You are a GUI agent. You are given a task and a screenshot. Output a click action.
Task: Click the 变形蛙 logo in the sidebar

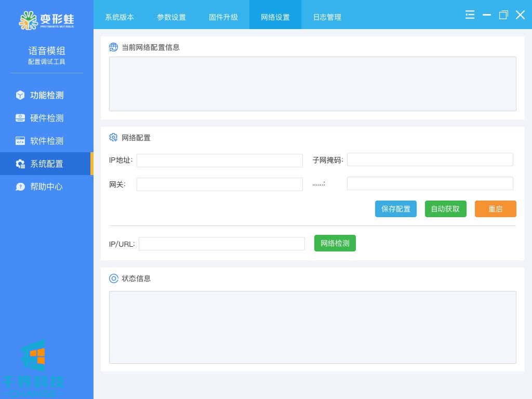47,20
